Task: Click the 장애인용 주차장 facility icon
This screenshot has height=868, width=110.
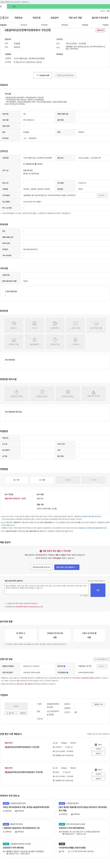Action: (16, 394)
